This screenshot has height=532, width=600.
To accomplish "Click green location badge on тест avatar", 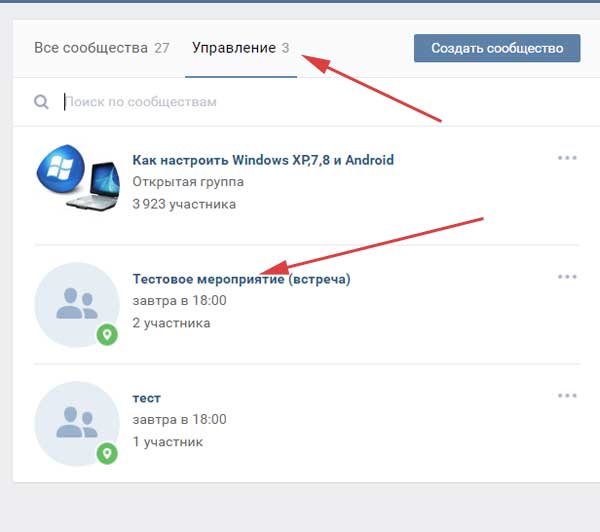I will 107,453.
